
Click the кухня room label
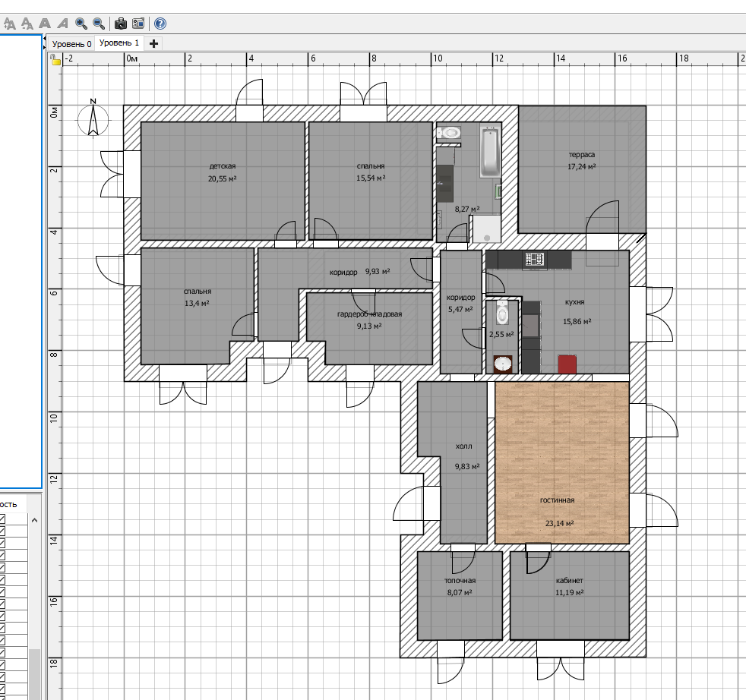(575, 302)
